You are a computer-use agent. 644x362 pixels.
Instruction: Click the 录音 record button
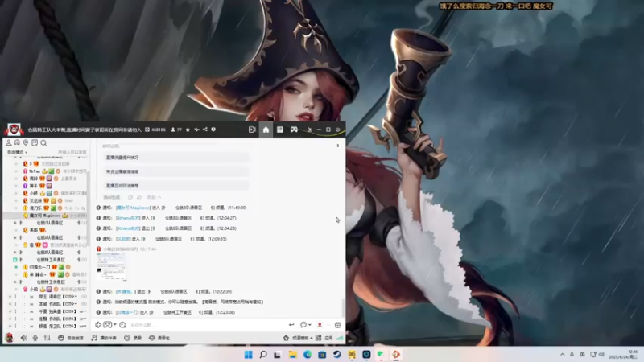pyautogui.click(x=133, y=338)
